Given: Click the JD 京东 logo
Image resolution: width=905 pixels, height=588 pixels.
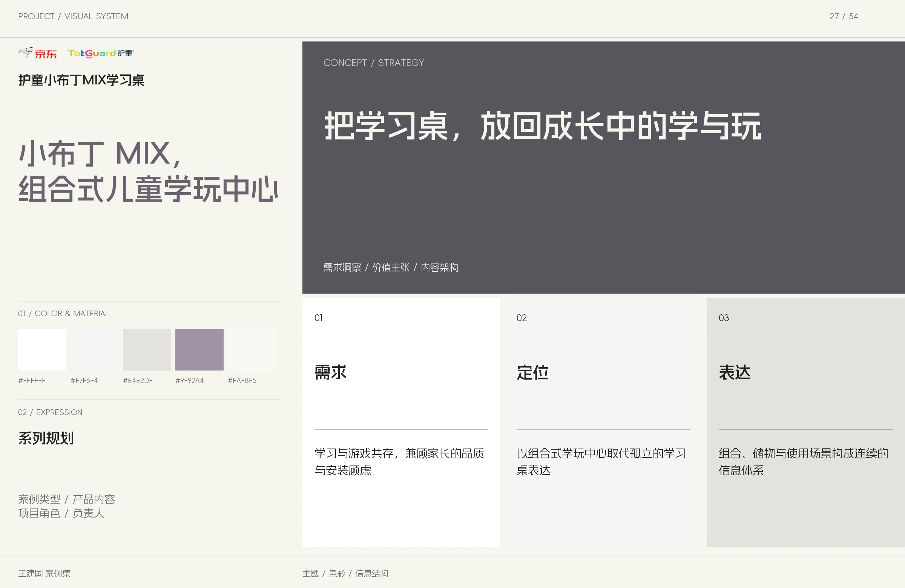Looking at the screenshot, I should [x=38, y=53].
